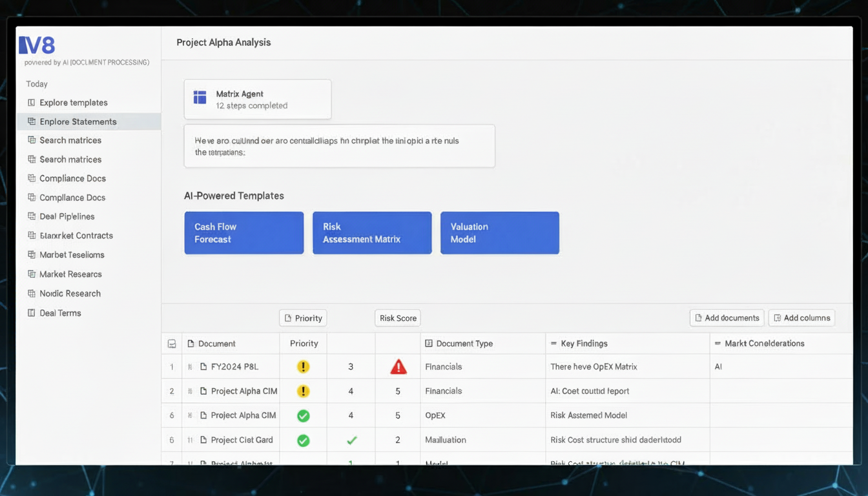Click the green checkmark icon on the OpEX row
The image size is (868, 496).
(303, 415)
